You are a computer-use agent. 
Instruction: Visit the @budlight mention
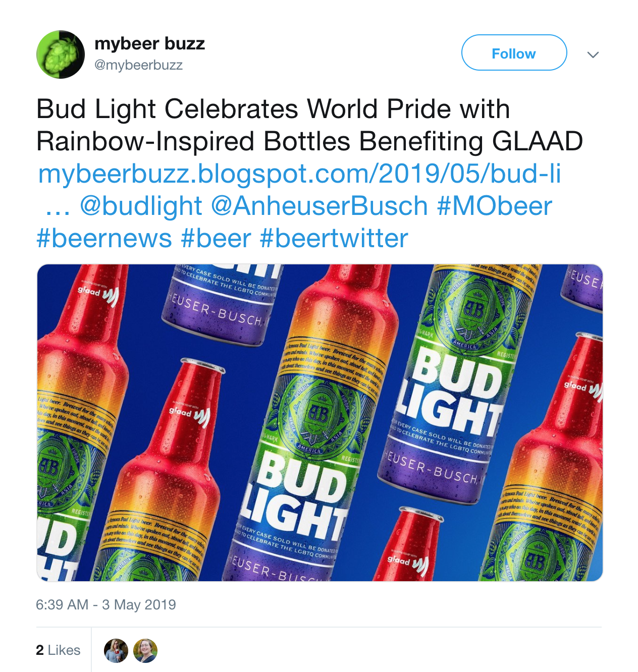(141, 206)
